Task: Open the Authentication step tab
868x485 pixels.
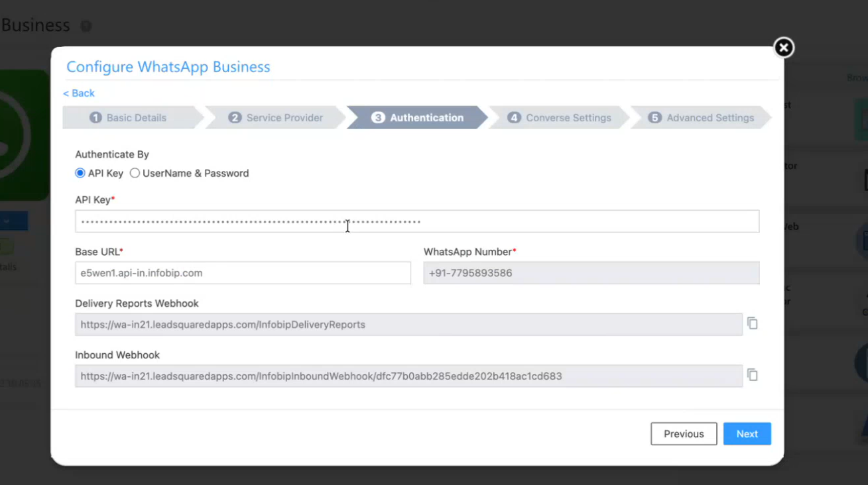Action: 417,117
